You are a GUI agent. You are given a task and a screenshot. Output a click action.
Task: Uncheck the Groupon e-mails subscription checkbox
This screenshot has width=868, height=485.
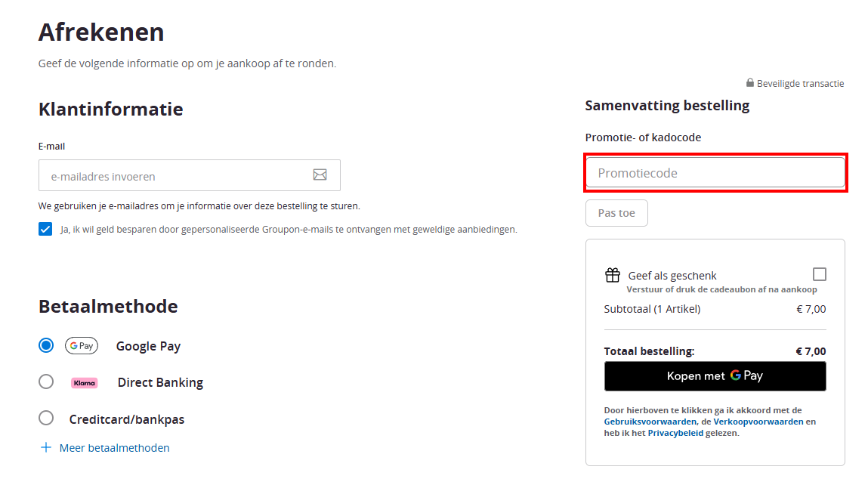pyautogui.click(x=45, y=229)
